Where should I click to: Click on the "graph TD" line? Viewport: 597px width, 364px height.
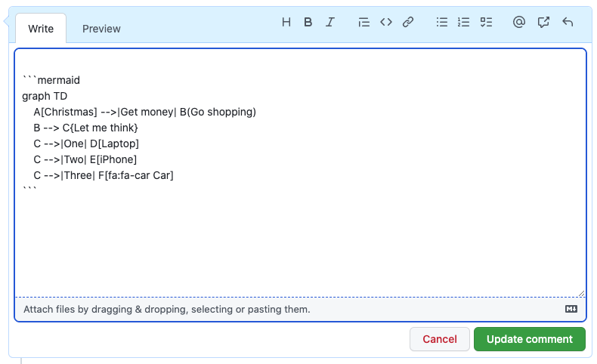pos(45,96)
